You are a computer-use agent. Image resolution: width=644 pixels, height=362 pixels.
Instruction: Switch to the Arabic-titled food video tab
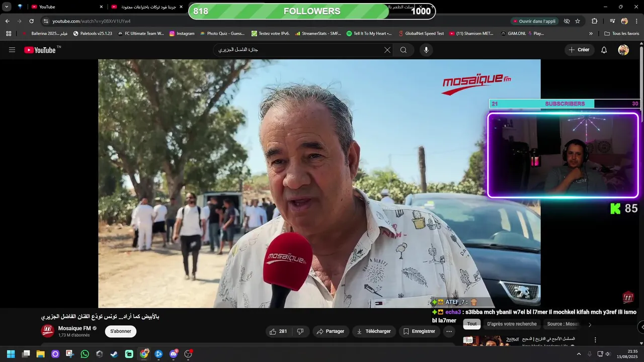tap(147, 7)
